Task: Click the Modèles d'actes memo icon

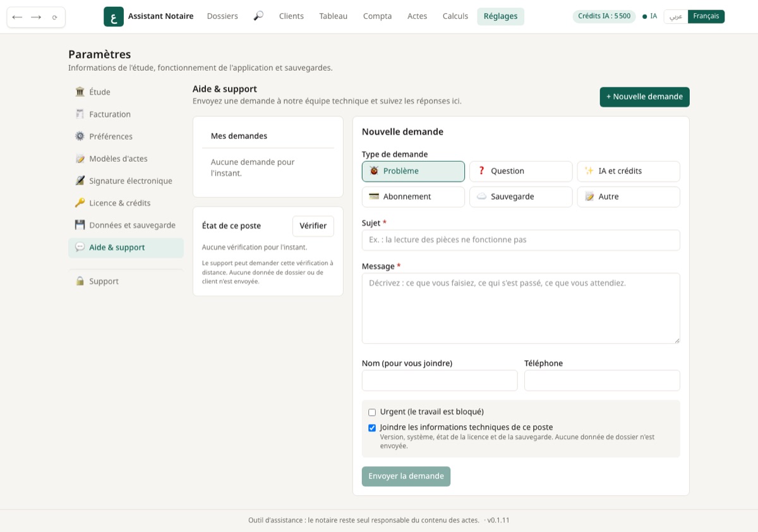Action: [80, 159]
